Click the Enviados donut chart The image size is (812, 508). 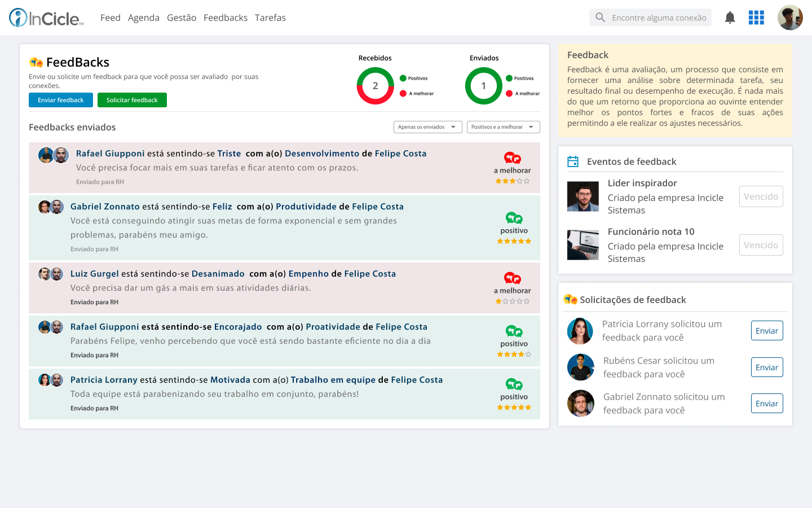(x=484, y=86)
